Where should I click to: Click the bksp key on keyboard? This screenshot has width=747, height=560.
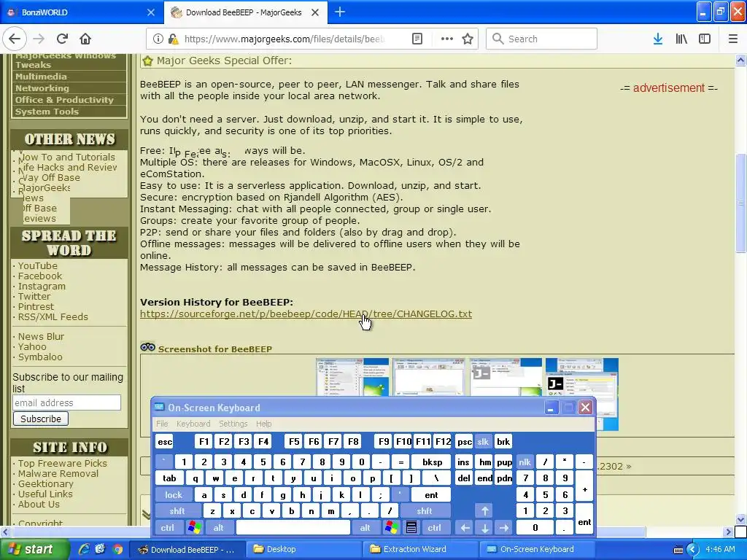(x=432, y=462)
